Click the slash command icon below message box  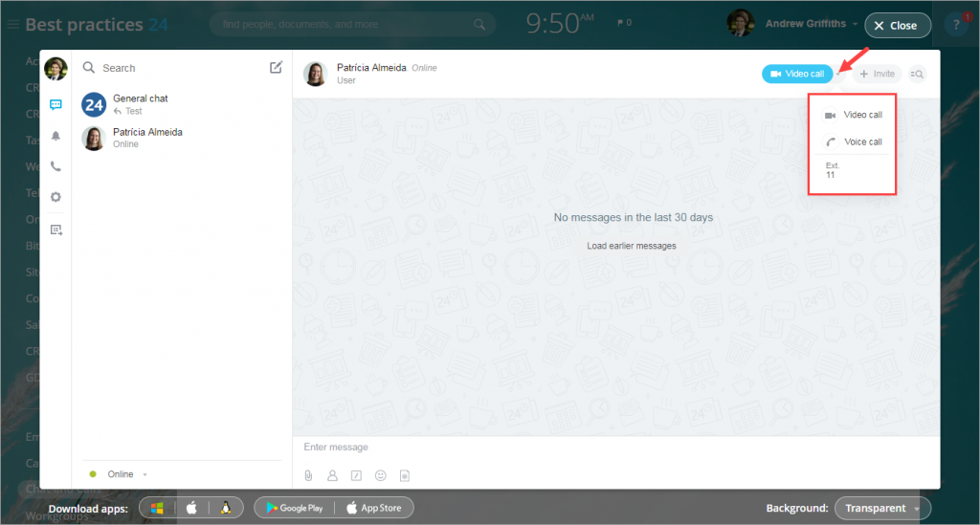click(356, 475)
